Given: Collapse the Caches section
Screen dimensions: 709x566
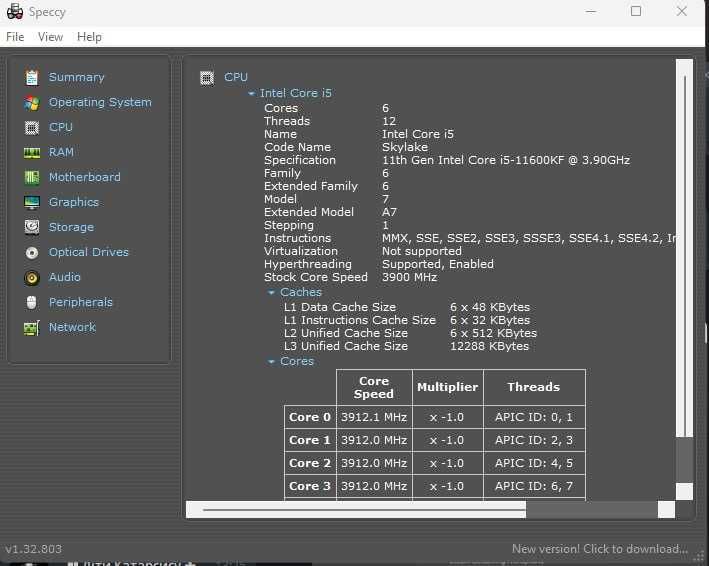Looking at the screenshot, I should (x=271, y=292).
